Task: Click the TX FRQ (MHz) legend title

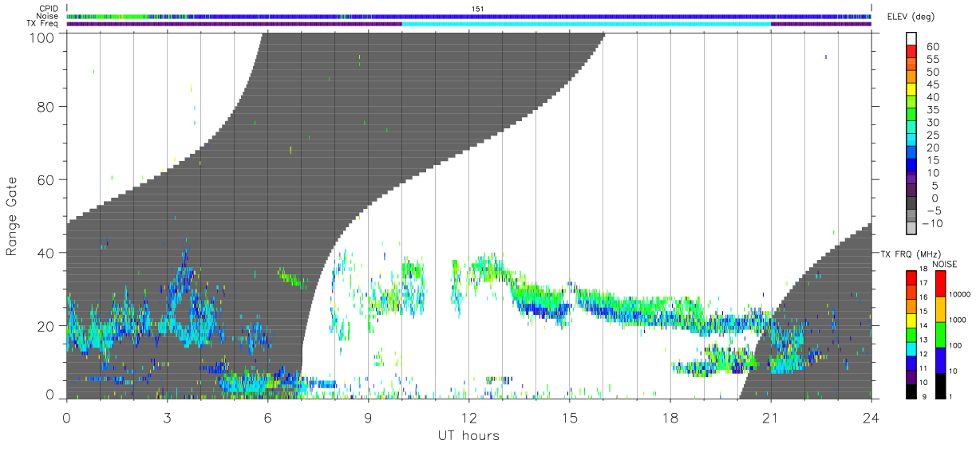Action: [912, 254]
